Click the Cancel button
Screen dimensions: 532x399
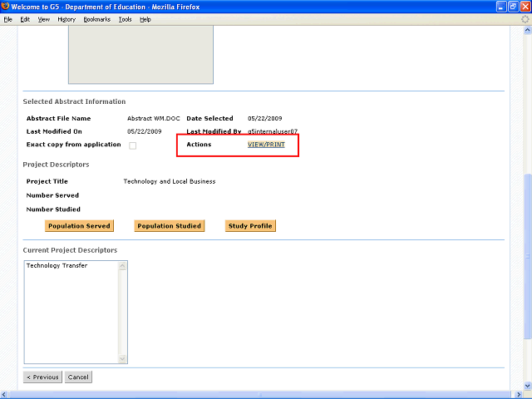(78, 377)
